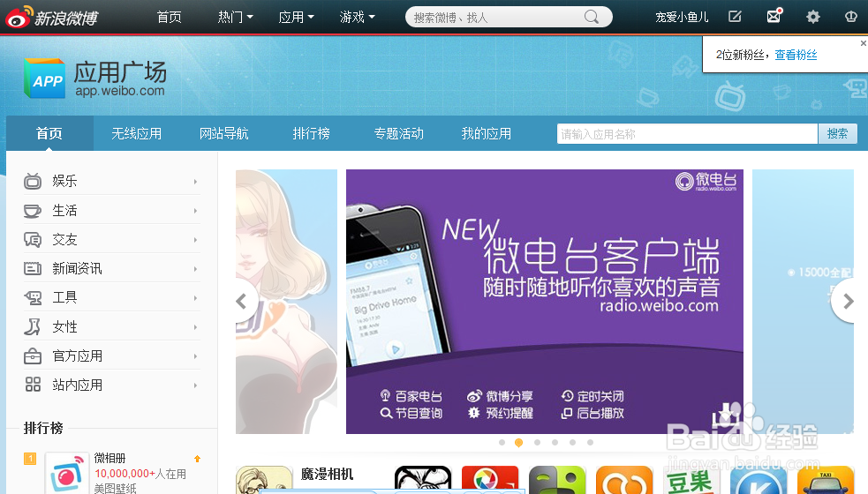The height and width of the screenshot is (494, 868).
Task: Switch to the 网站导航 tab
Action: (x=223, y=133)
